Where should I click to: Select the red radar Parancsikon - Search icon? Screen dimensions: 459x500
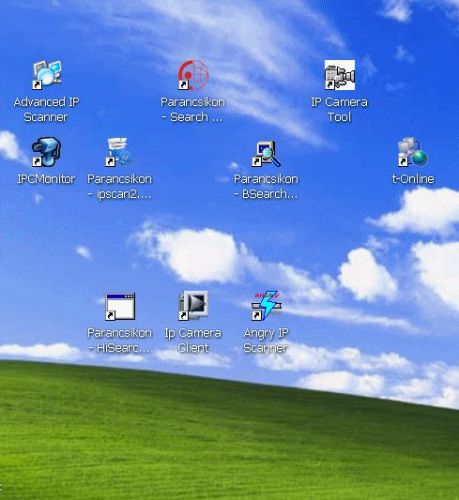(x=193, y=75)
